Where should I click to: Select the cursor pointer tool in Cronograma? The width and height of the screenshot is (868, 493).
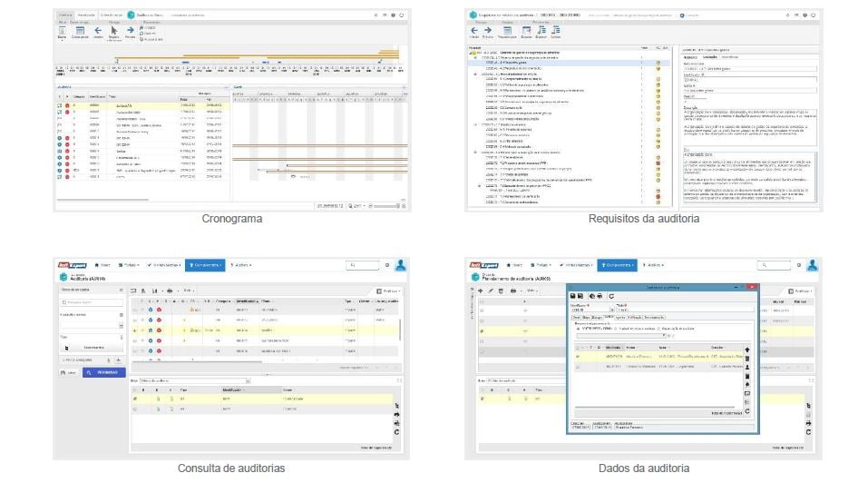click(x=114, y=31)
